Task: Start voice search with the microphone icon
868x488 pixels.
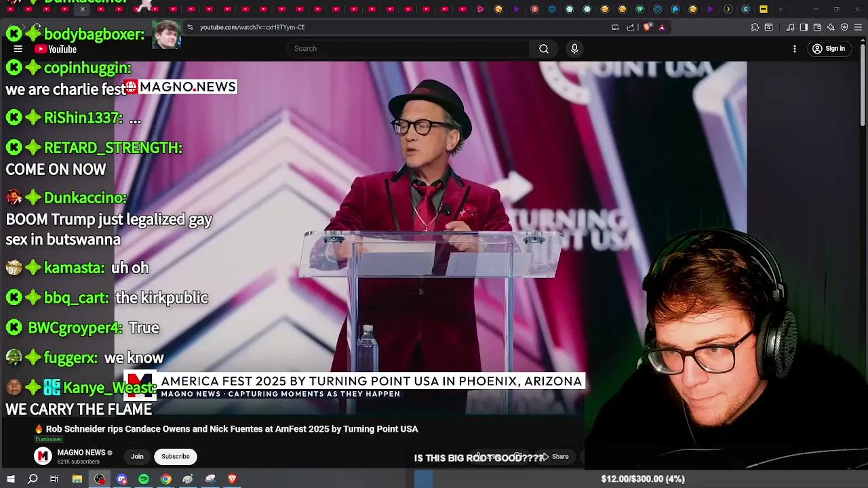Action: pos(574,49)
